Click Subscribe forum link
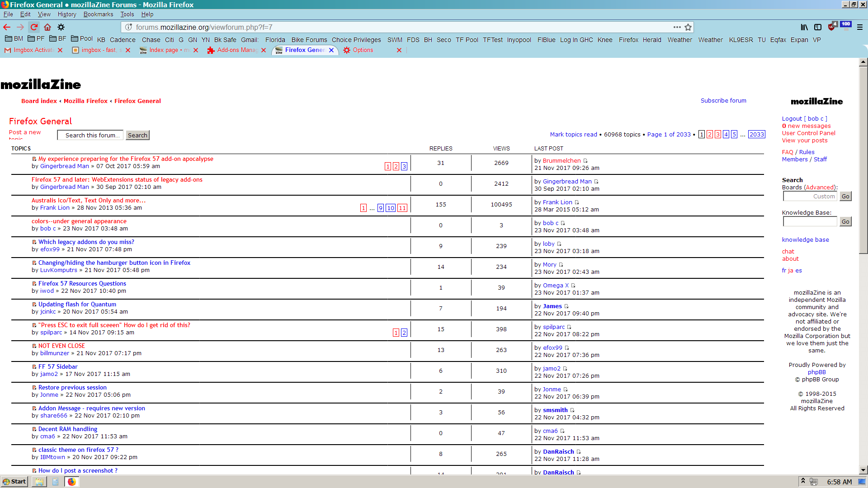The height and width of the screenshot is (488, 868). pyautogui.click(x=723, y=101)
